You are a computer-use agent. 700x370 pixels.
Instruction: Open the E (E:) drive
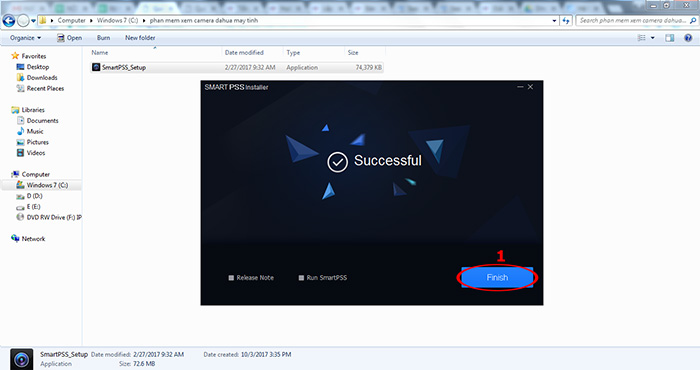click(x=33, y=207)
